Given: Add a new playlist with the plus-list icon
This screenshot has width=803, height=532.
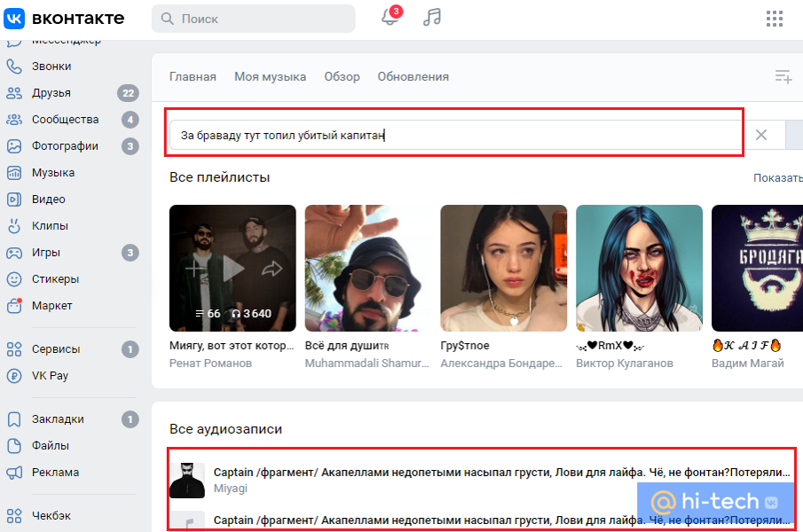Looking at the screenshot, I should click(783, 77).
